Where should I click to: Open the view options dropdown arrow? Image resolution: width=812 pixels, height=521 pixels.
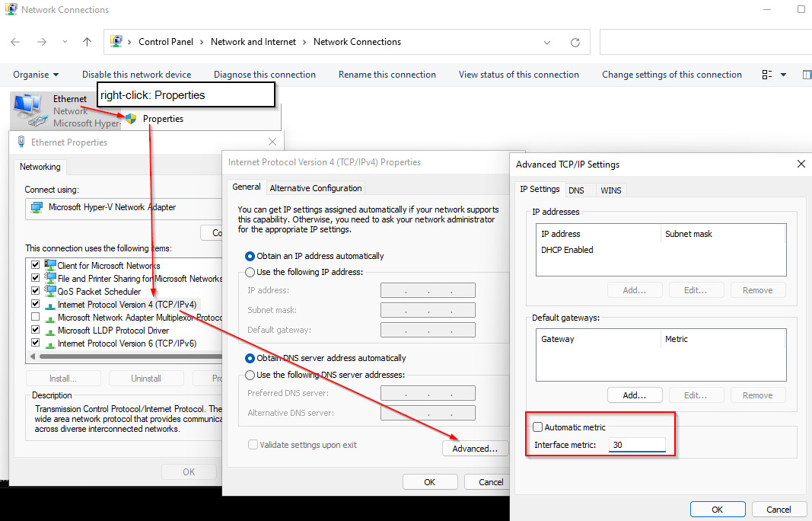[784, 75]
